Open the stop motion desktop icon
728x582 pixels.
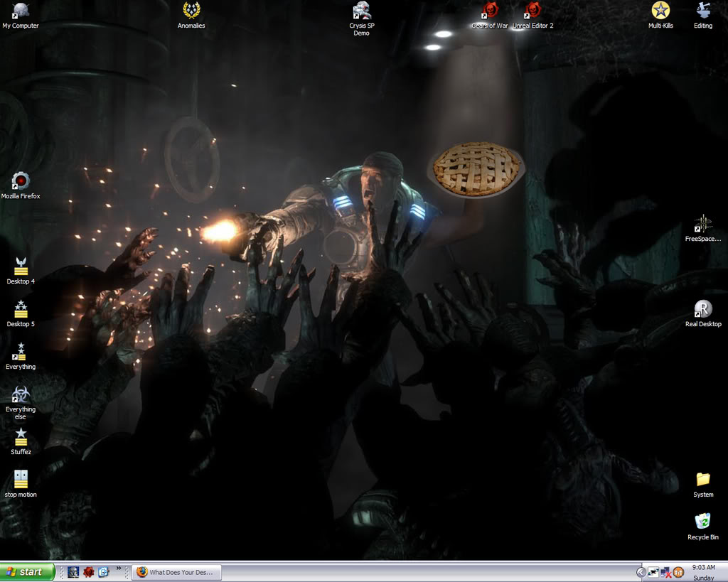click(x=21, y=484)
